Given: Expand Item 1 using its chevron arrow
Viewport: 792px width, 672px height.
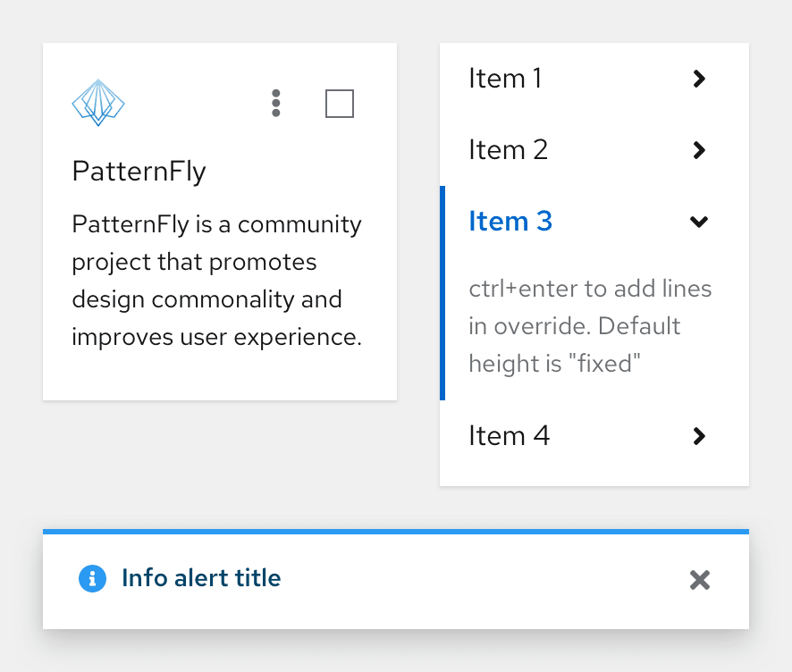Looking at the screenshot, I should pos(699,79).
